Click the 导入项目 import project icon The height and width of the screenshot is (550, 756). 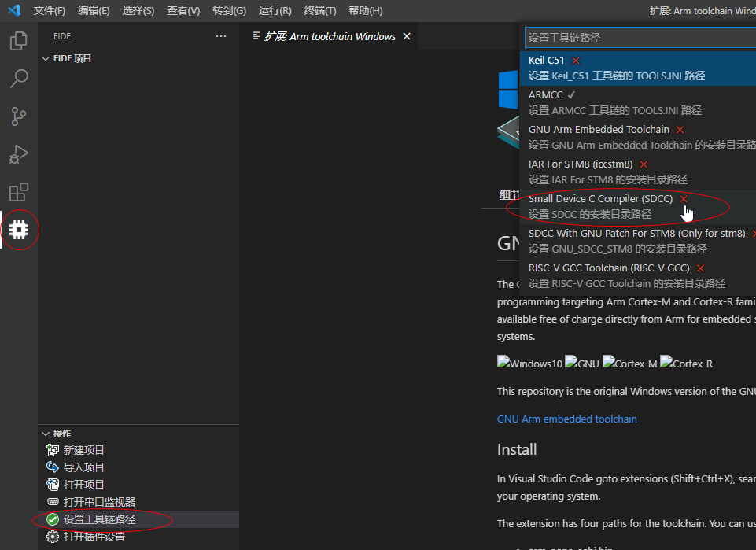tap(53, 467)
